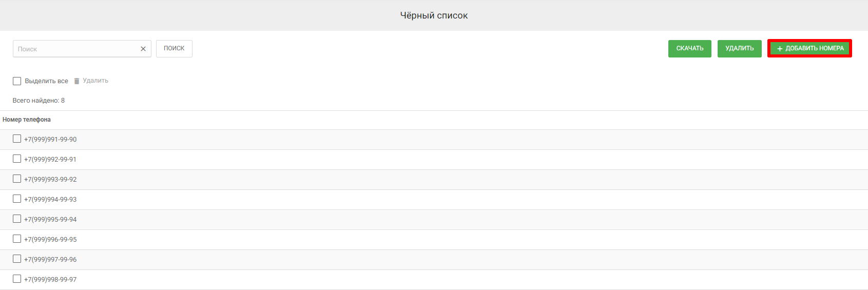Enable checkbox for +7(999)995-99-94

(17, 219)
